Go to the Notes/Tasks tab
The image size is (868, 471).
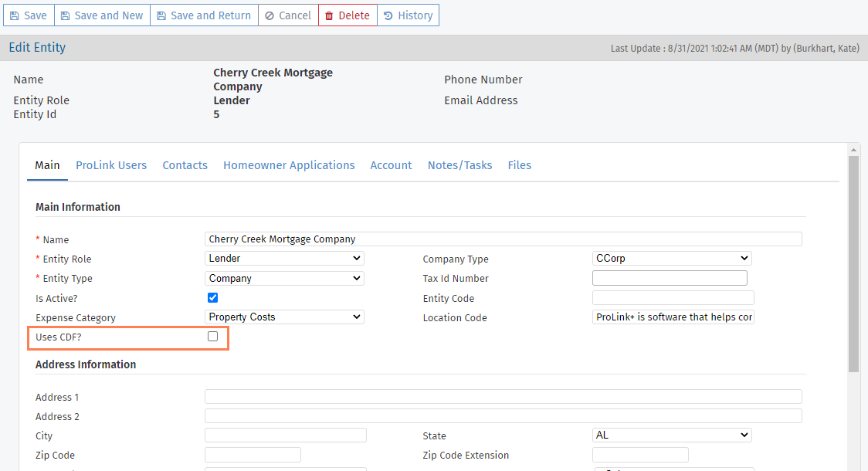[460, 165]
